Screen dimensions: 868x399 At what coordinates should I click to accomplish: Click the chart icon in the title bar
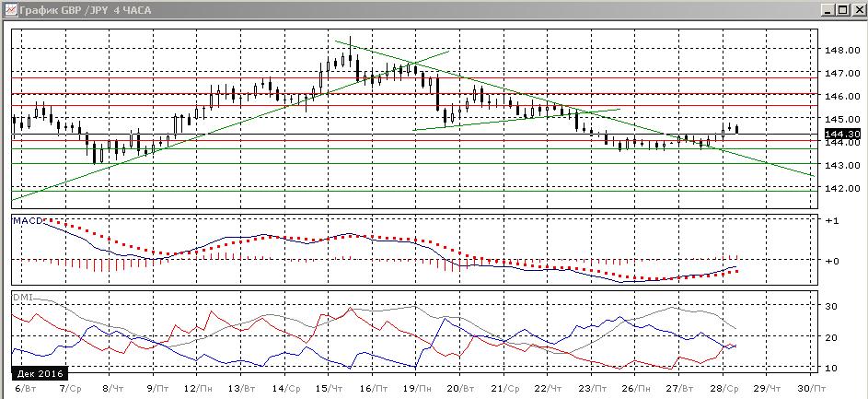click(11, 9)
